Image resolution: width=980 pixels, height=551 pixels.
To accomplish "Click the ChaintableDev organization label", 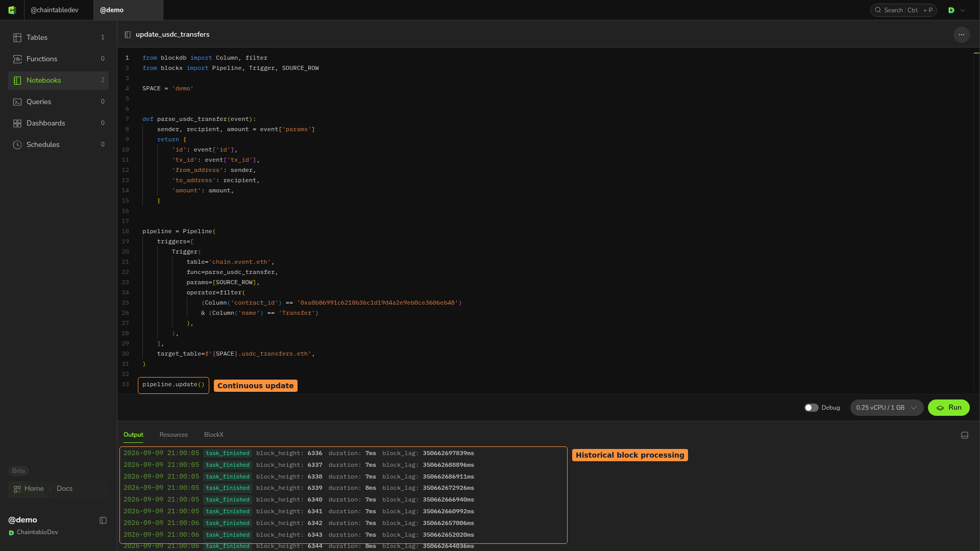I will point(37,533).
